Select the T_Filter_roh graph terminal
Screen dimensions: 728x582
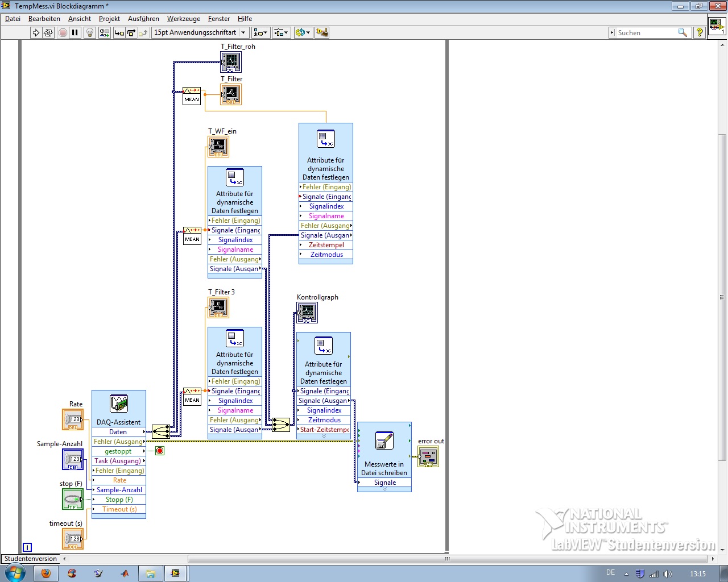[x=231, y=62]
